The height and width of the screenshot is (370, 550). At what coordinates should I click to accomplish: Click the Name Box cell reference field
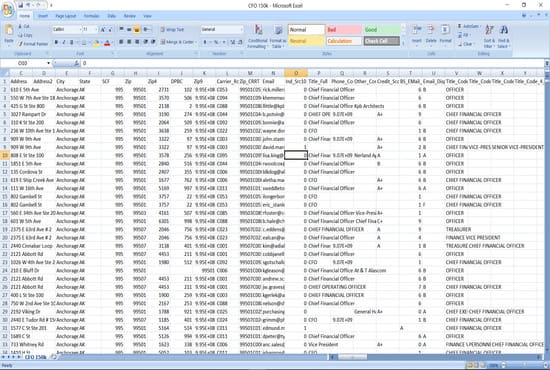23,63
